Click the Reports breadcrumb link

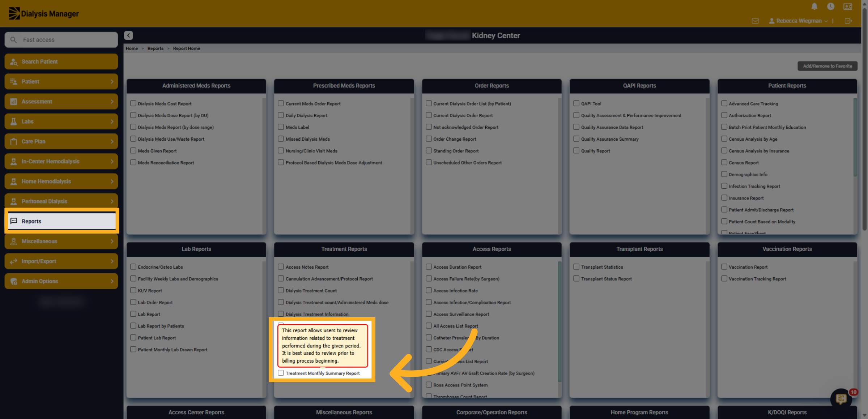156,48
